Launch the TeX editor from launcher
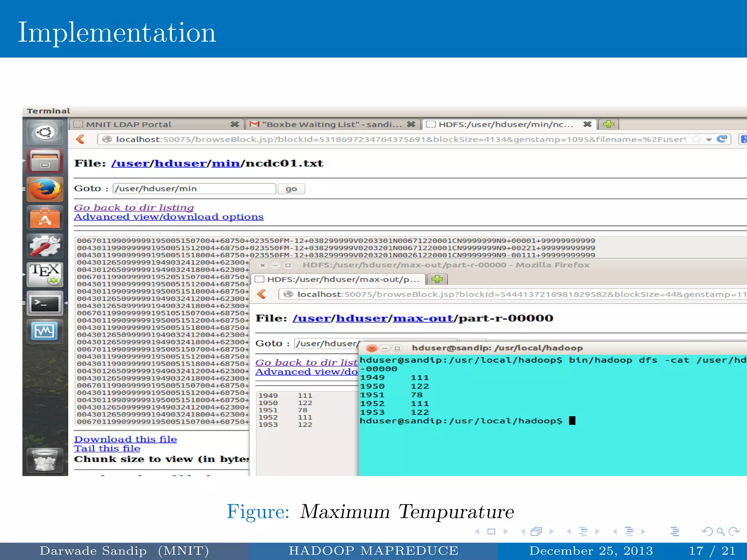The image size is (747, 560). (45, 275)
